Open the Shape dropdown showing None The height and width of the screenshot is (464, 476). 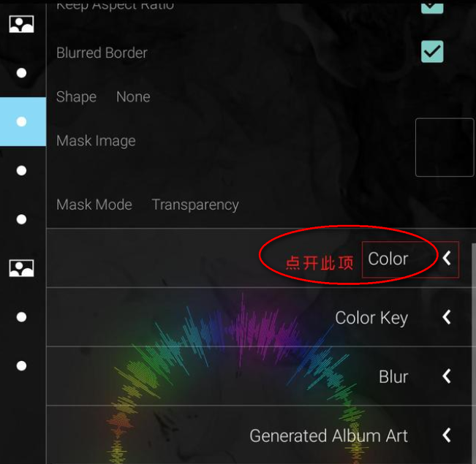pyautogui.click(x=133, y=97)
